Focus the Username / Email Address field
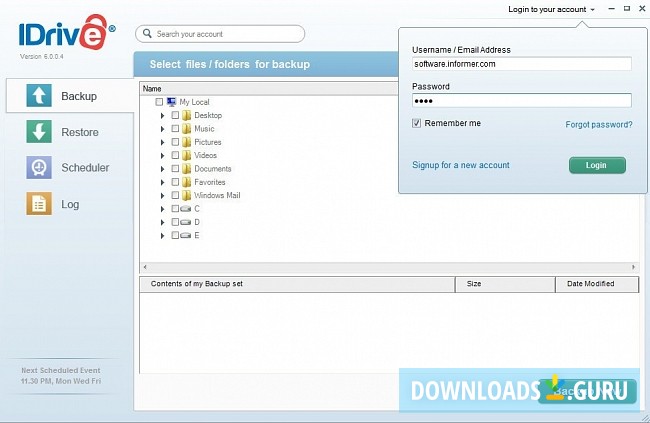The width and height of the screenshot is (650, 423). (521, 64)
